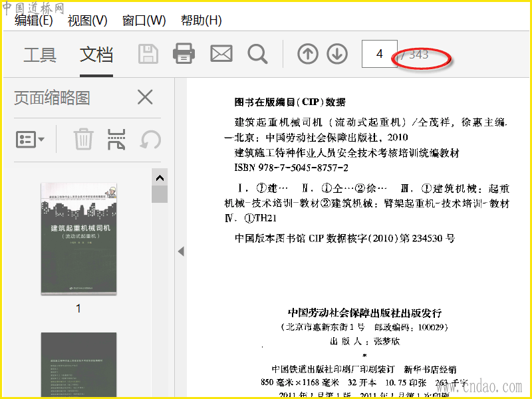
Task: Click thumbnail scrollbar up arrow
Action: [160, 178]
